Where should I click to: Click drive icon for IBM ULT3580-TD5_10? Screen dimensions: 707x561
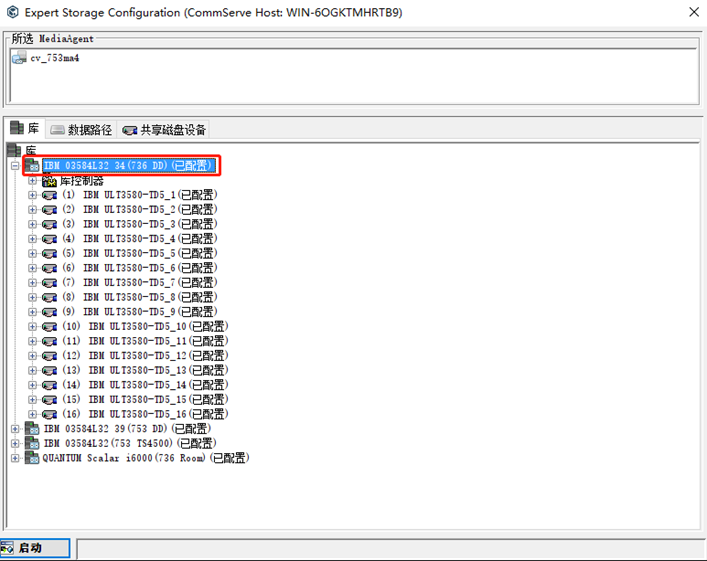(49, 326)
